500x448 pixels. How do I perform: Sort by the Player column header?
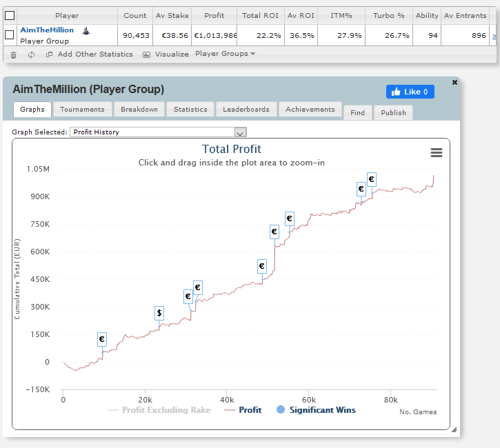point(67,15)
